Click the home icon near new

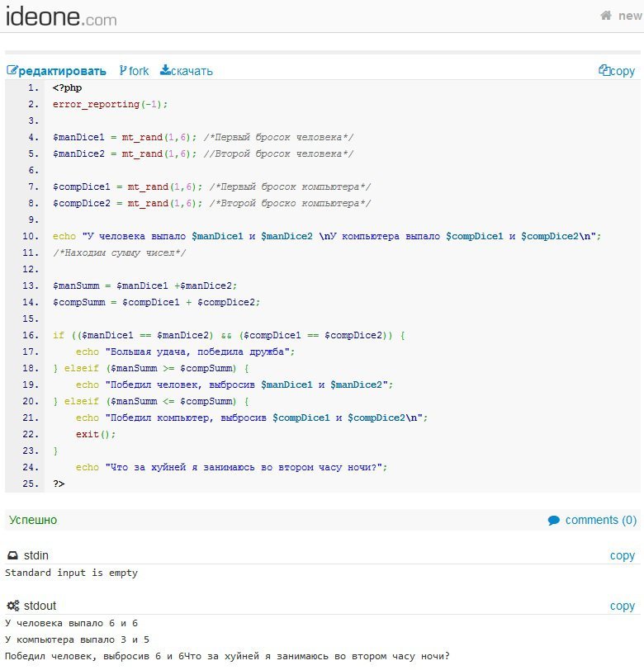pos(606,16)
